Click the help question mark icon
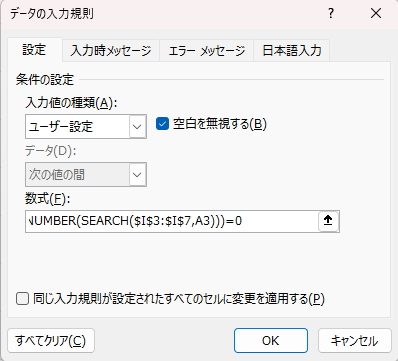Image resolution: width=398 pixels, height=361 pixels. (x=331, y=14)
